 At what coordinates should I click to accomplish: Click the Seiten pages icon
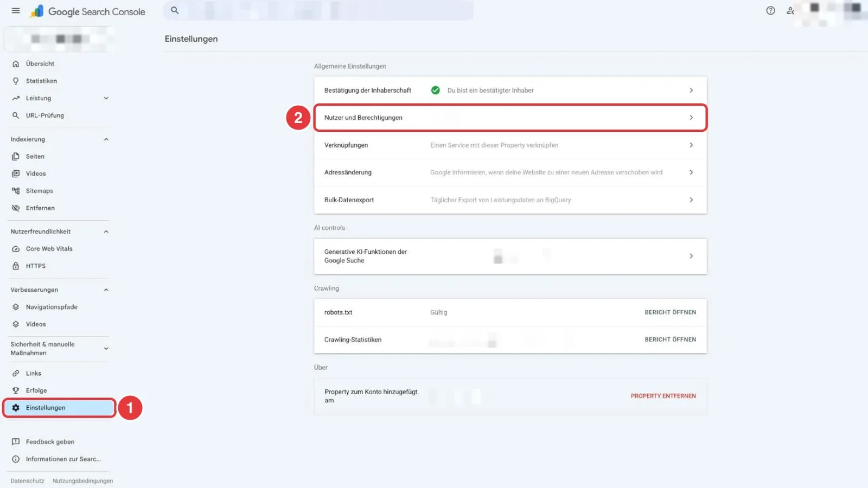tap(16, 157)
